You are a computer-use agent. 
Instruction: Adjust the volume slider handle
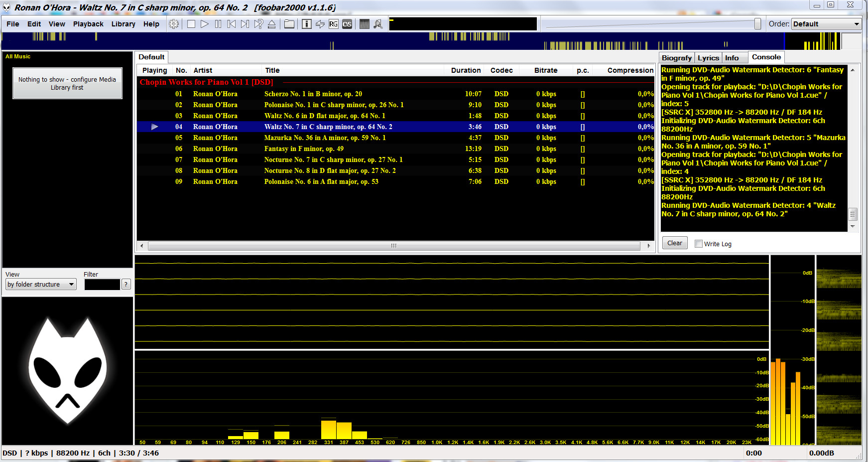click(x=757, y=24)
